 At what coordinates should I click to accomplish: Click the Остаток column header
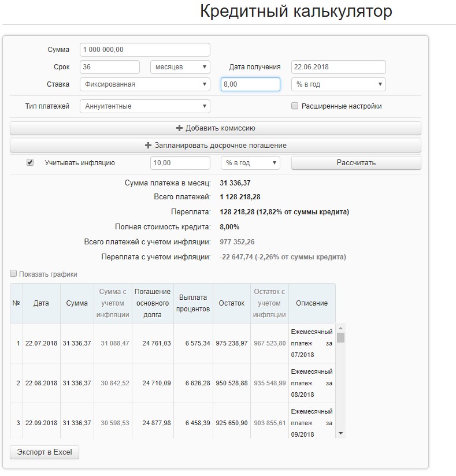232,303
